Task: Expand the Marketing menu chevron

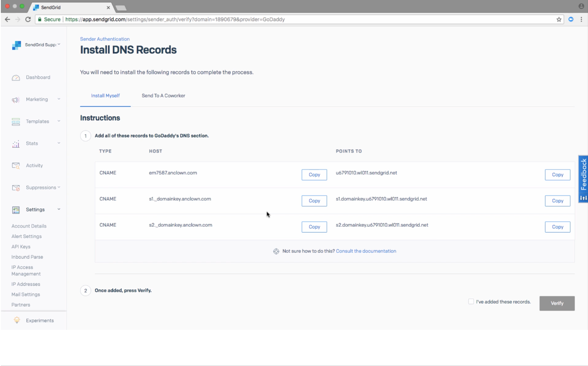Action: click(x=59, y=99)
